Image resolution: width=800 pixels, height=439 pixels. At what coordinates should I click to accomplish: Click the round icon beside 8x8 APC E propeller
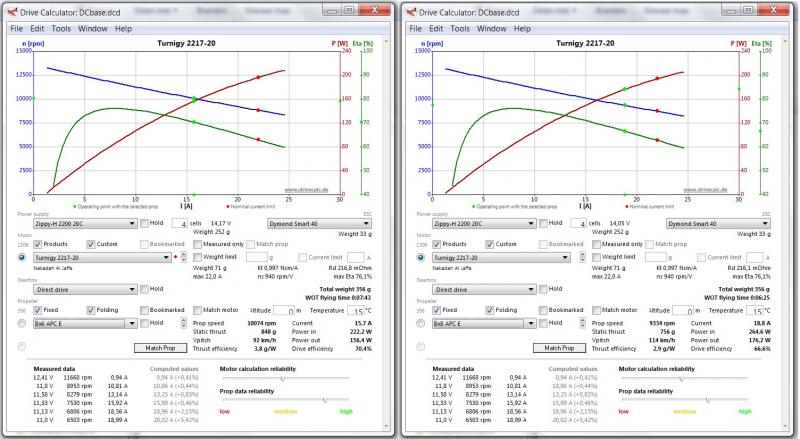(420, 323)
